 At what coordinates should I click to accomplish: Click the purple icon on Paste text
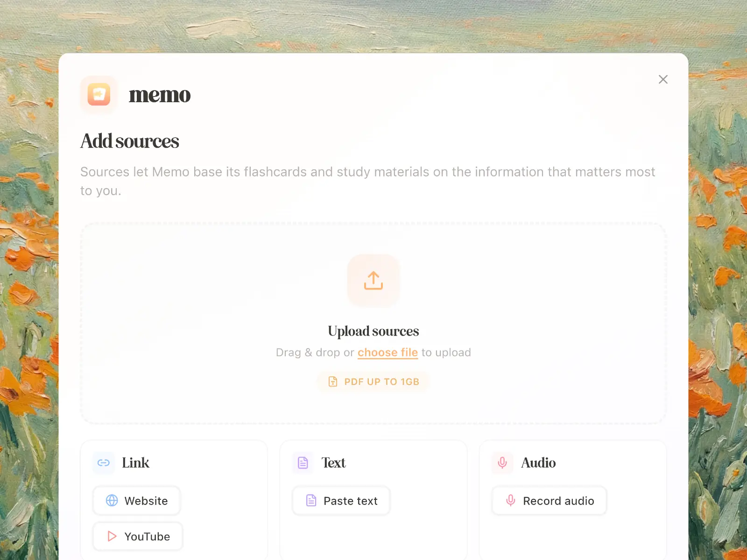[311, 501]
